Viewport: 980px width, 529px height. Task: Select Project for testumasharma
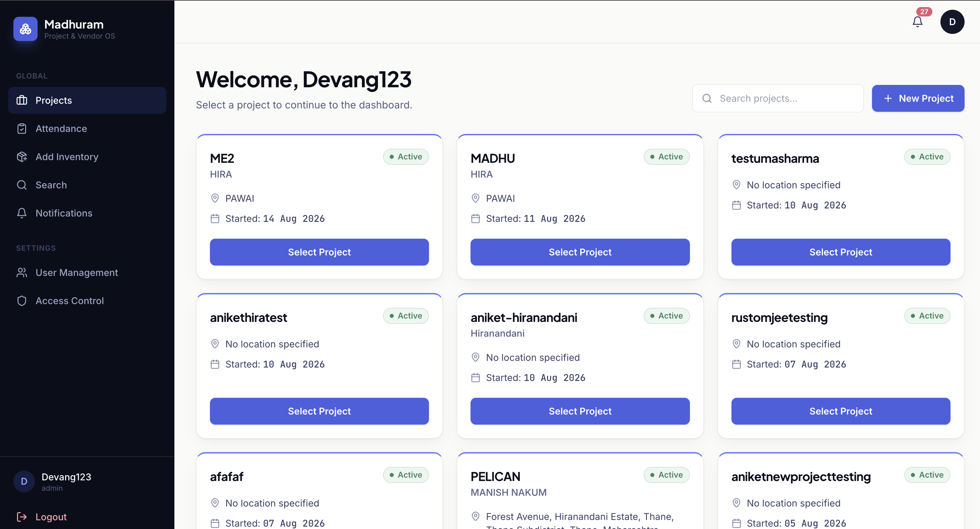point(841,252)
